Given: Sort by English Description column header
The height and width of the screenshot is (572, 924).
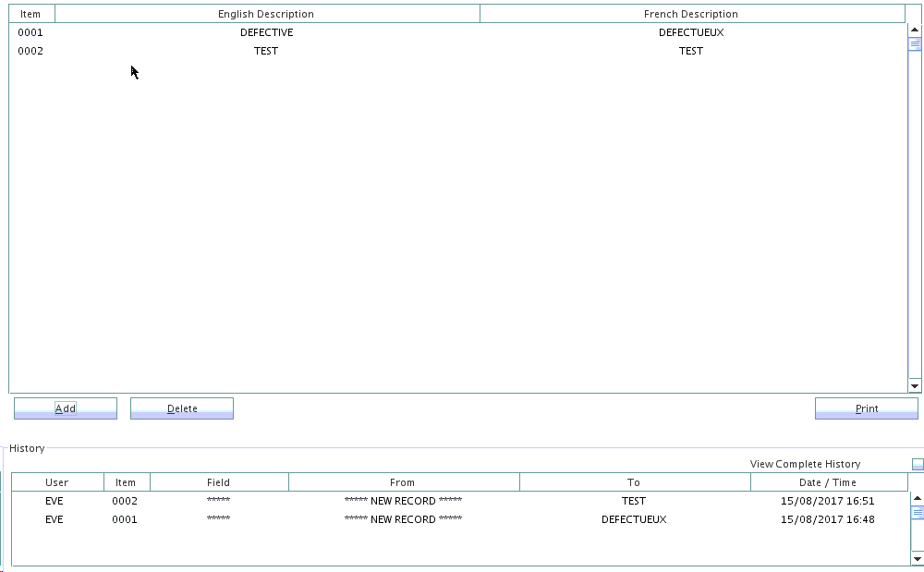Looking at the screenshot, I should [x=266, y=14].
